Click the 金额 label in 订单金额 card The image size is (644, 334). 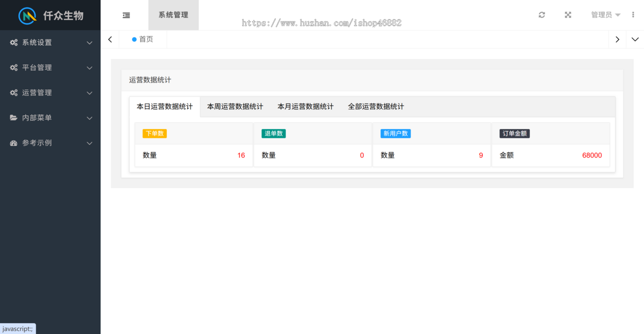click(x=507, y=155)
